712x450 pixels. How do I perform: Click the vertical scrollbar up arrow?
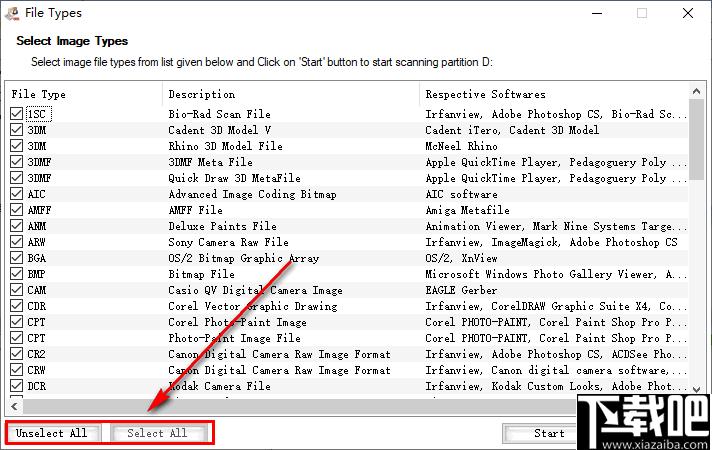coord(697,92)
